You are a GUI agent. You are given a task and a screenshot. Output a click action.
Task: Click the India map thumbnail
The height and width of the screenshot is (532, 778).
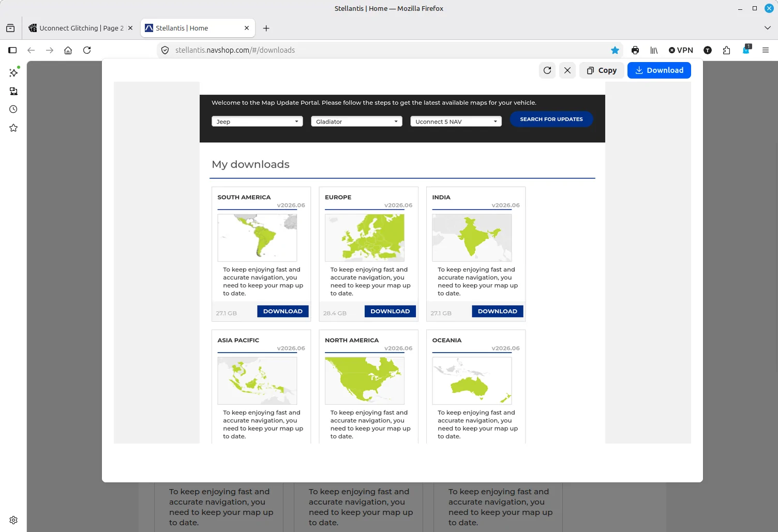point(472,238)
